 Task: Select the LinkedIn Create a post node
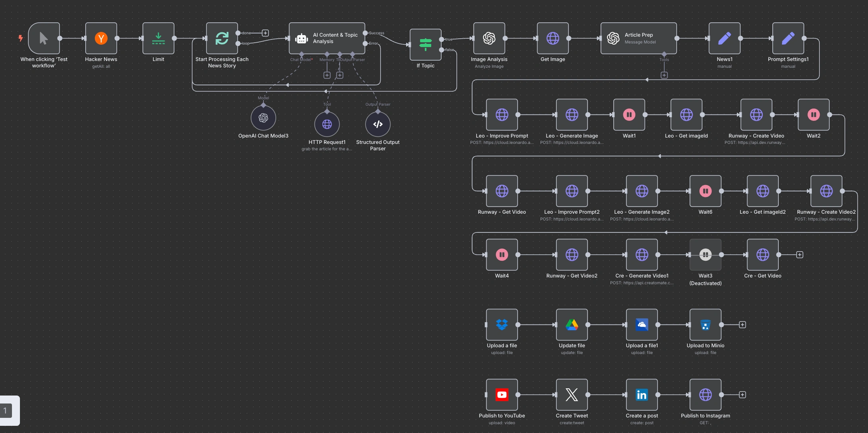[x=642, y=395]
